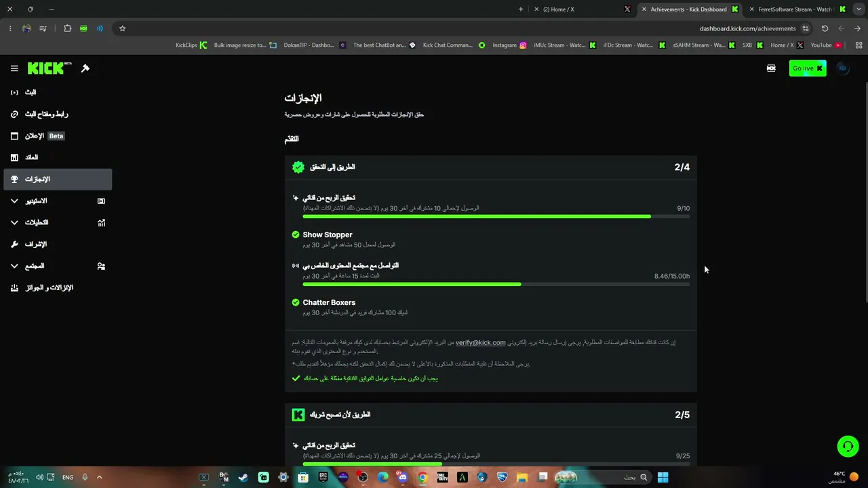Click the 9/10 subscribers progress bar
This screenshot has width=868, height=488.
[x=496, y=216]
